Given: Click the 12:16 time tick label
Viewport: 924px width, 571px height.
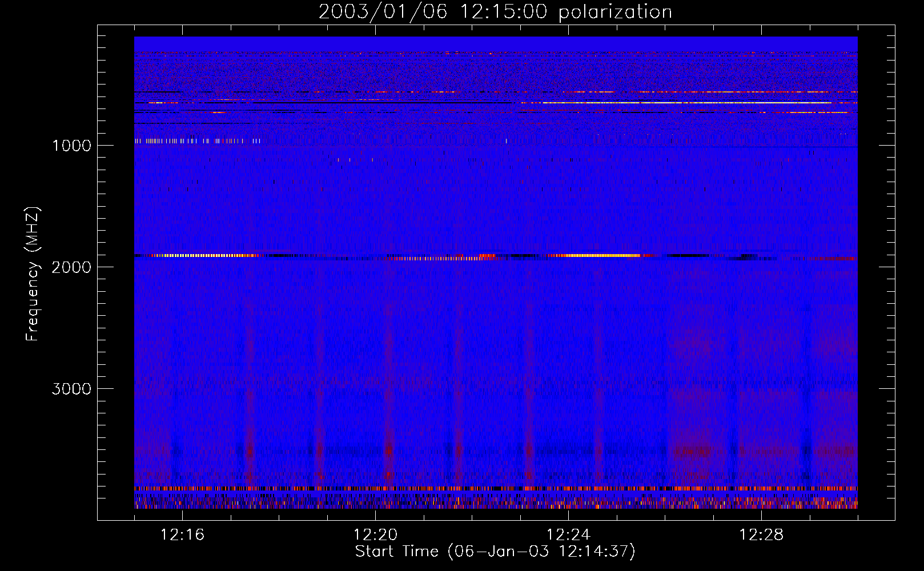Looking at the screenshot, I should click(x=182, y=535).
